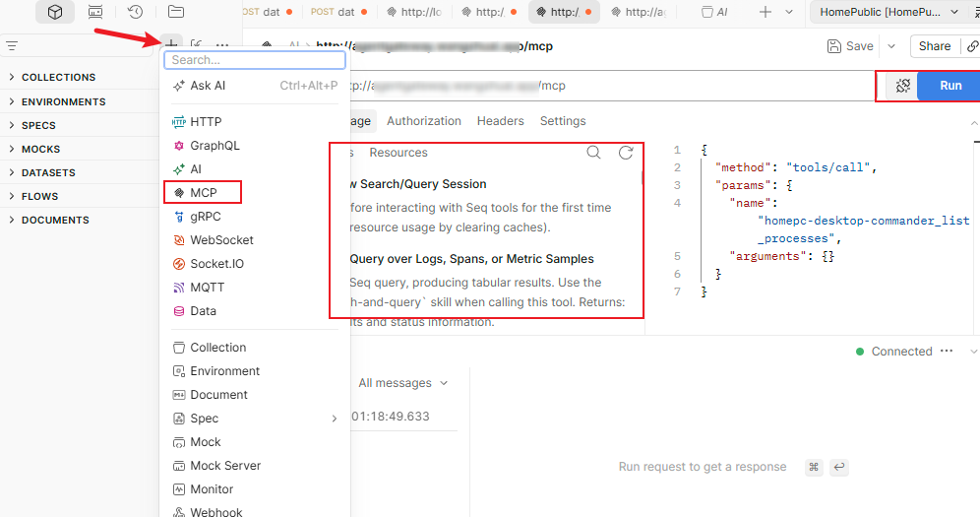Click the copy link icon beside Share
This screenshot has width=980, height=517.
pyautogui.click(x=972, y=46)
